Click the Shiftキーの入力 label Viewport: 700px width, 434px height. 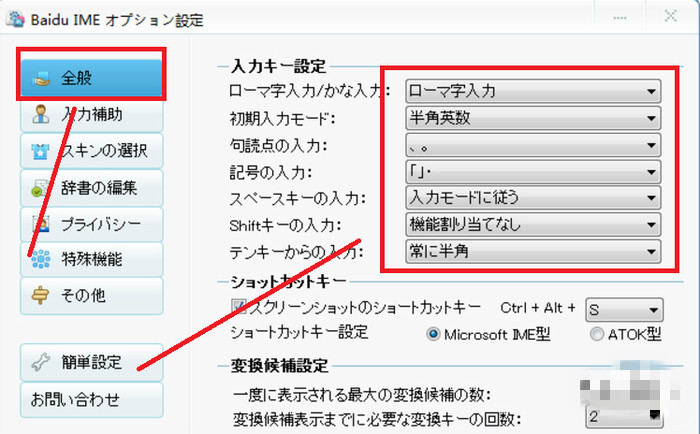(x=285, y=225)
